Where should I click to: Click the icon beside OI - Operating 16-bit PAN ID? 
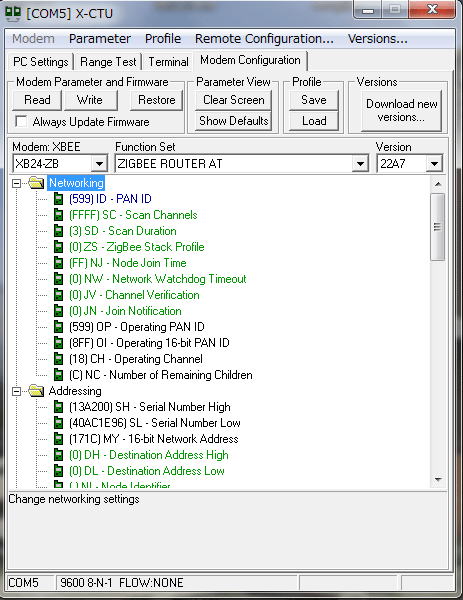tap(58, 343)
